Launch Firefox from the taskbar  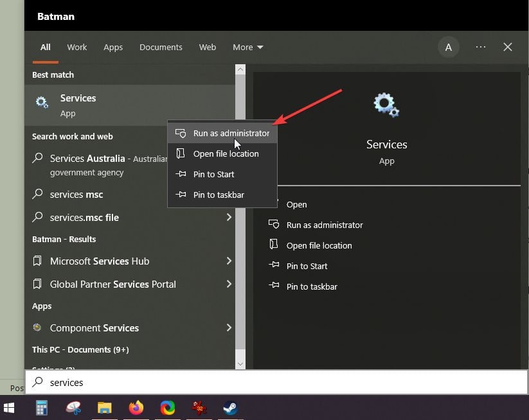pos(136,408)
